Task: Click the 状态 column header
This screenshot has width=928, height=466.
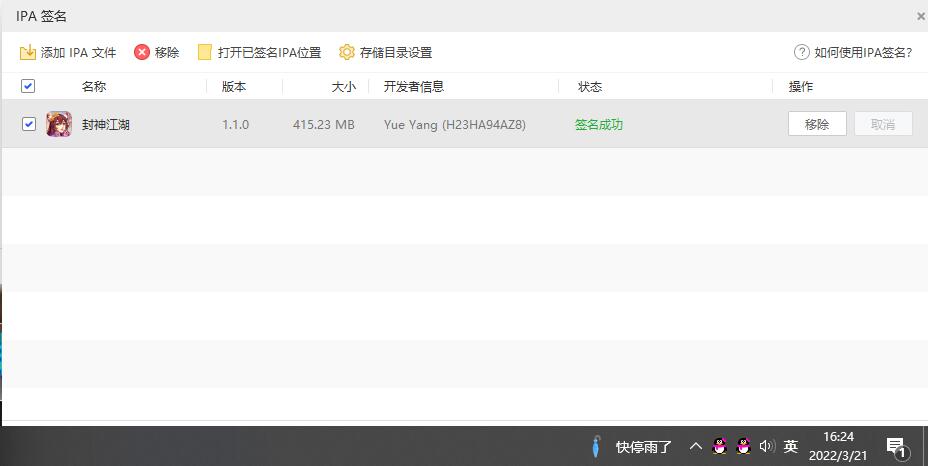Action: click(x=590, y=86)
